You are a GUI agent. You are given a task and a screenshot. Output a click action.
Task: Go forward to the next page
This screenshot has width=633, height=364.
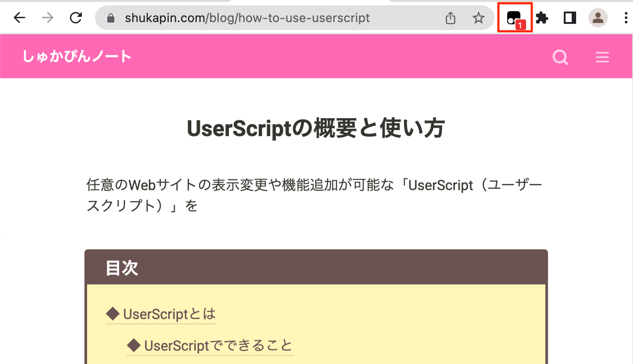[47, 18]
